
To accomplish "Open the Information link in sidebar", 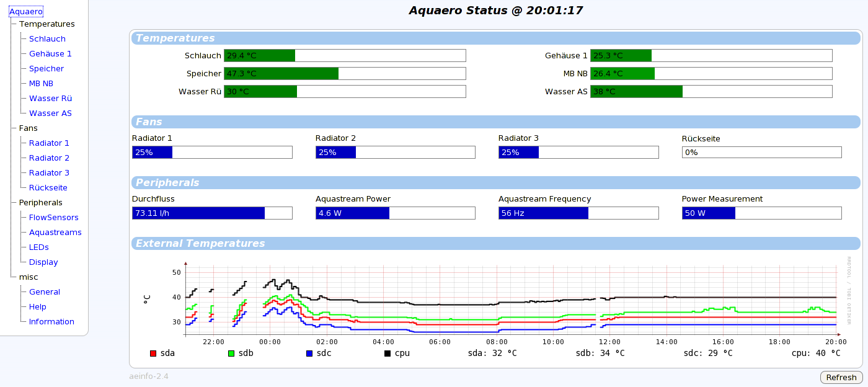I will pos(51,321).
